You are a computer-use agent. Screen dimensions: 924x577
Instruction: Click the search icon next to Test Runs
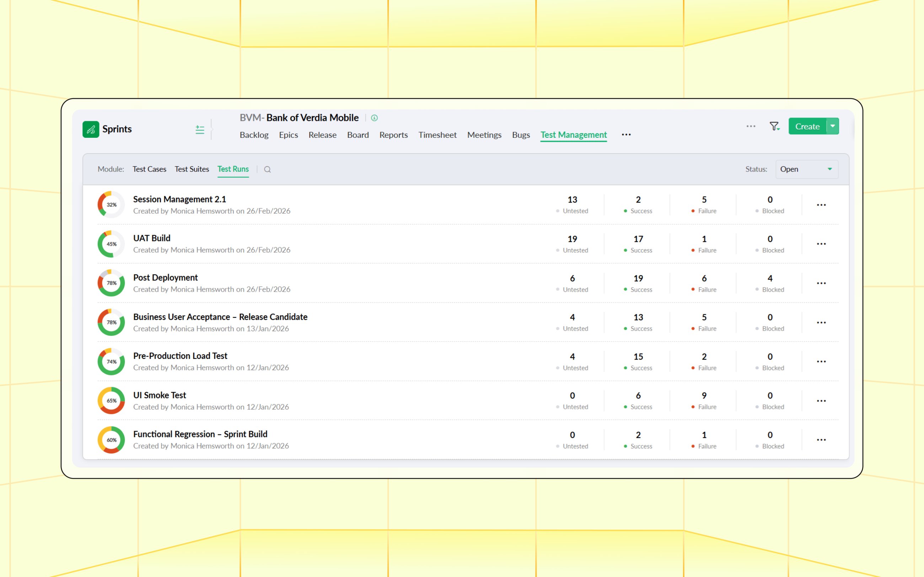tap(267, 169)
